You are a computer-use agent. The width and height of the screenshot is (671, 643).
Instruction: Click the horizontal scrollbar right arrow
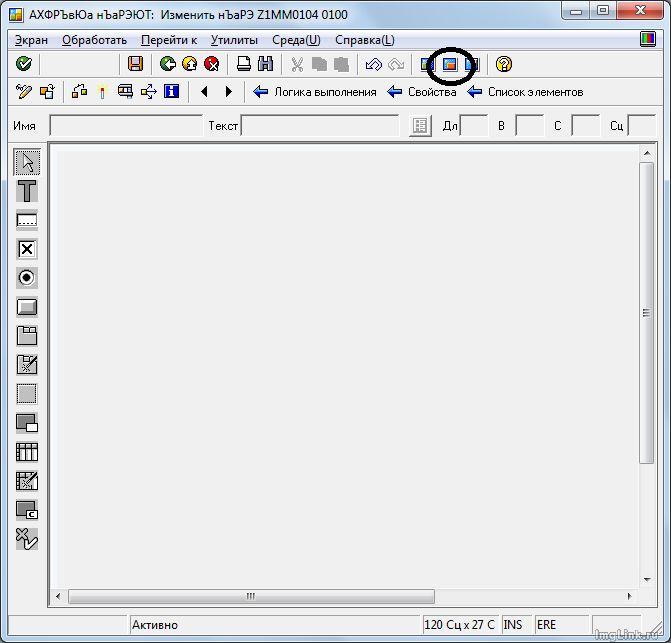(x=629, y=596)
